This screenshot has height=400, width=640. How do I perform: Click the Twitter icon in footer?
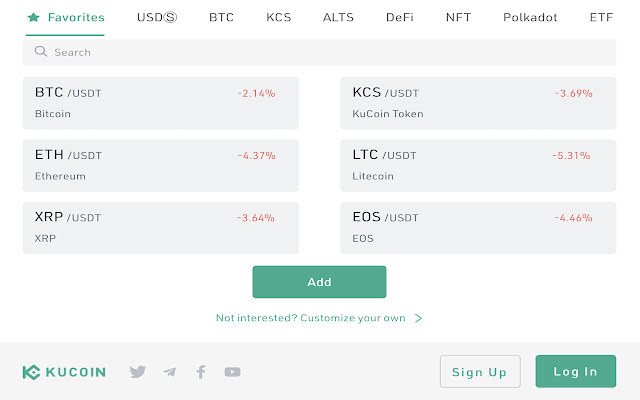(x=138, y=372)
